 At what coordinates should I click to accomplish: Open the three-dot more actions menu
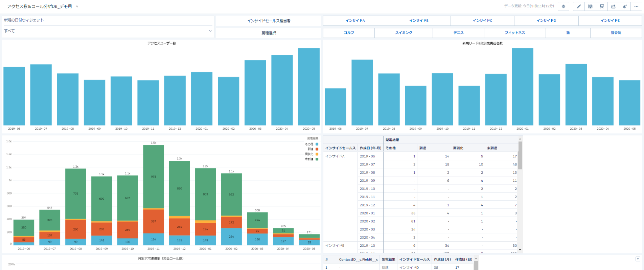[x=636, y=6]
